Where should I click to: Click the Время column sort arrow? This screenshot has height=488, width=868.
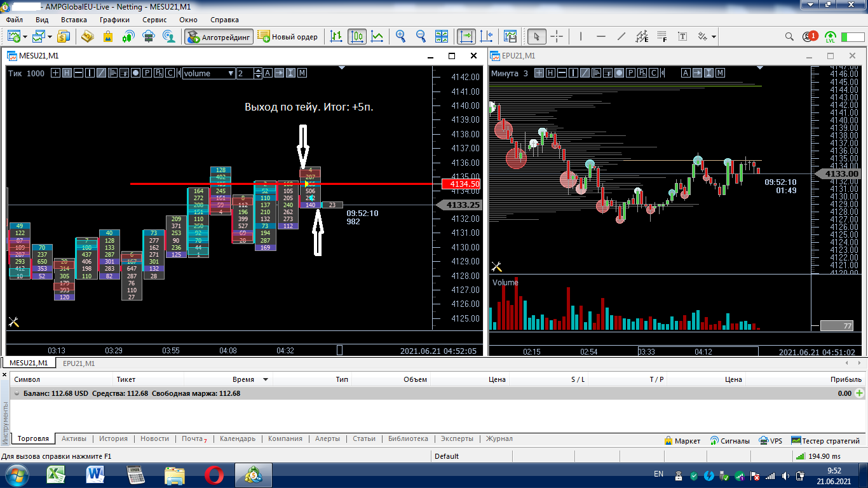[x=266, y=380]
